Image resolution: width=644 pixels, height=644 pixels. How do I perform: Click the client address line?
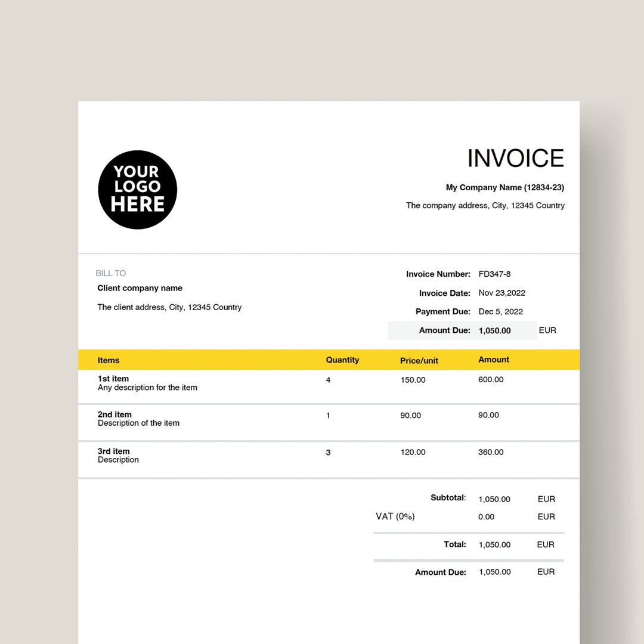click(x=169, y=307)
